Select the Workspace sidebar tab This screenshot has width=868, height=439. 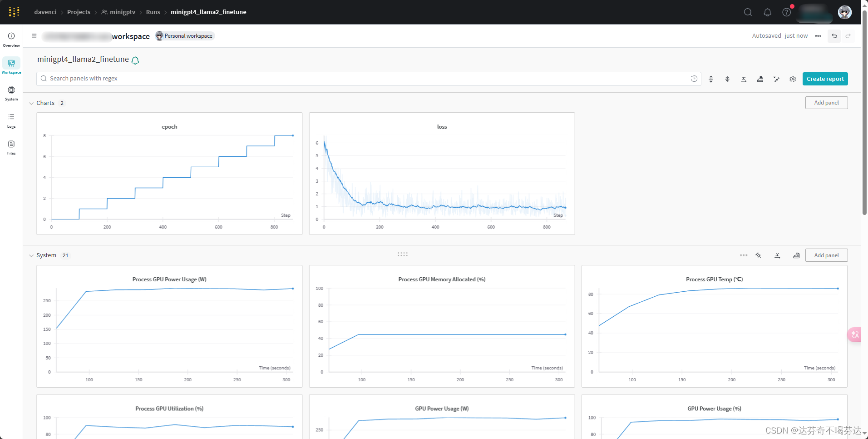pos(11,66)
